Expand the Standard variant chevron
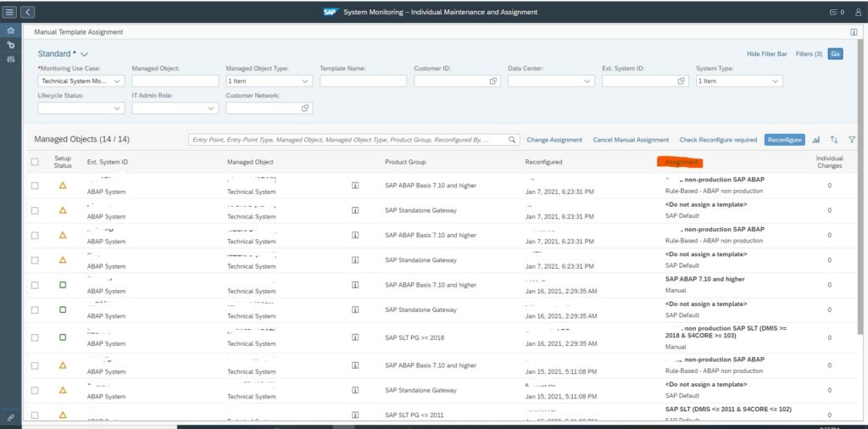 84,54
